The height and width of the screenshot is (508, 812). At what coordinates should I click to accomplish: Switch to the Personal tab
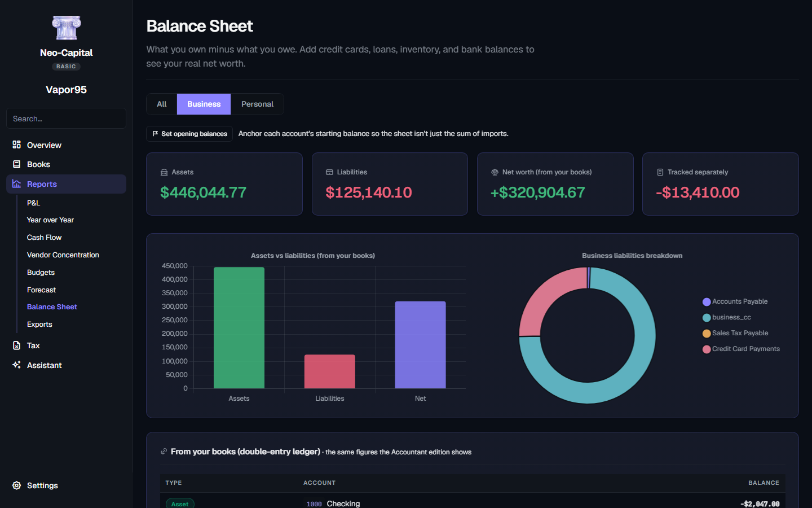[257, 104]
